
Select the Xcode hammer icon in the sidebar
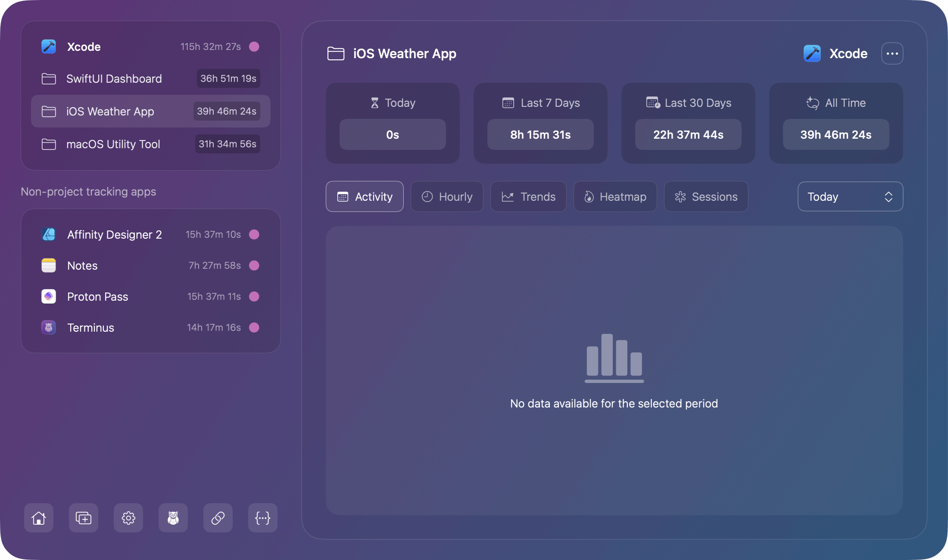48,47
